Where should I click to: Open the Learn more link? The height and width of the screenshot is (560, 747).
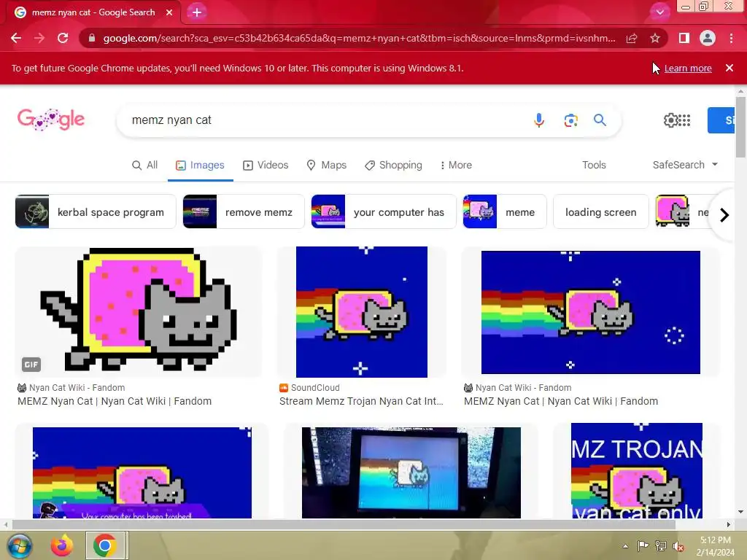688,68
